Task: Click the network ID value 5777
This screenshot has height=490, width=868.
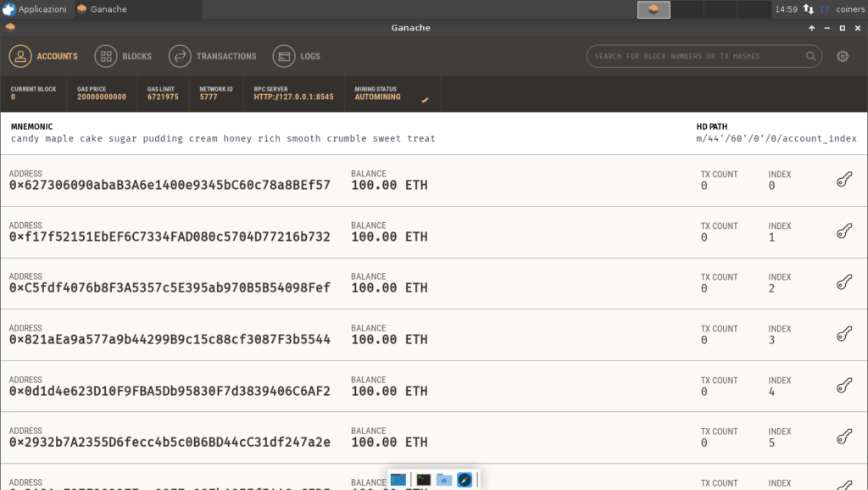Action: tap(209, 97)
